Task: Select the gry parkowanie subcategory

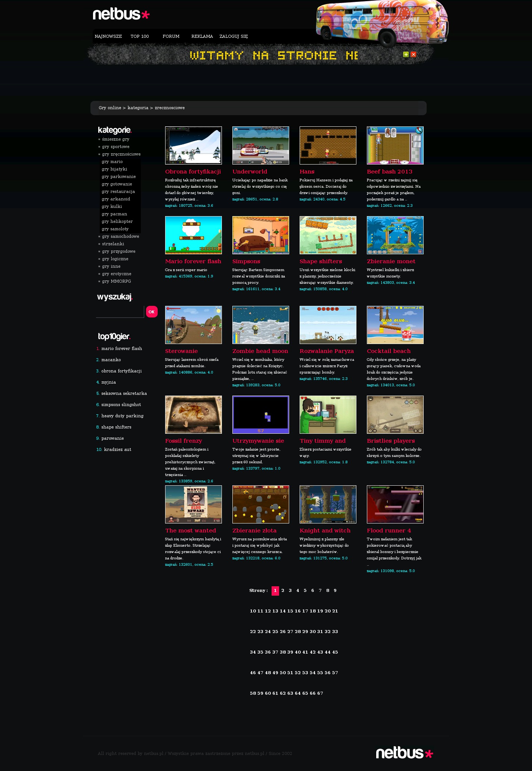Action: click(119, 176)
